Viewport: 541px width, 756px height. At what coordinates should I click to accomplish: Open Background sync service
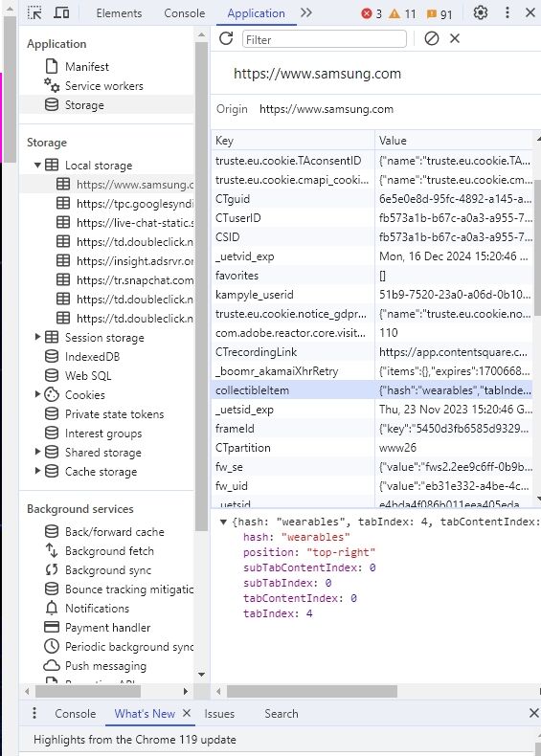[x=108, y=570]
